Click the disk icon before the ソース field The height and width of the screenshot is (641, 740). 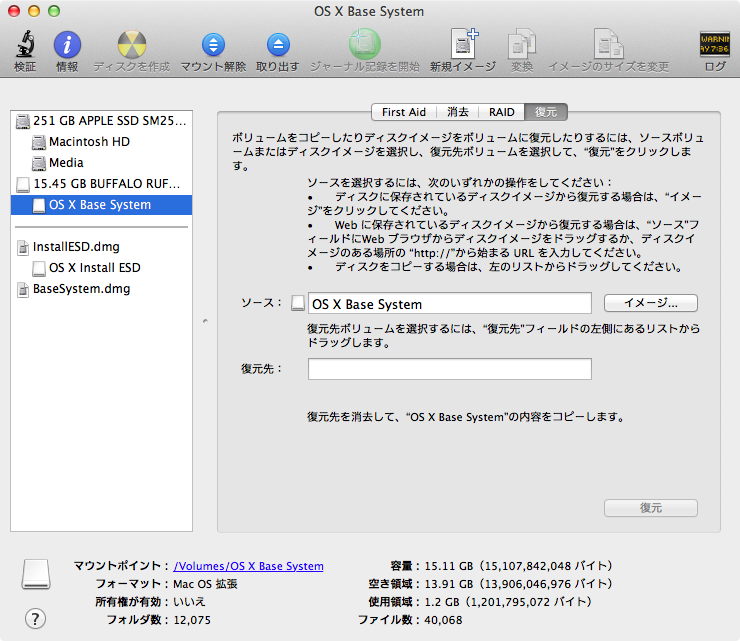(298, 303)
